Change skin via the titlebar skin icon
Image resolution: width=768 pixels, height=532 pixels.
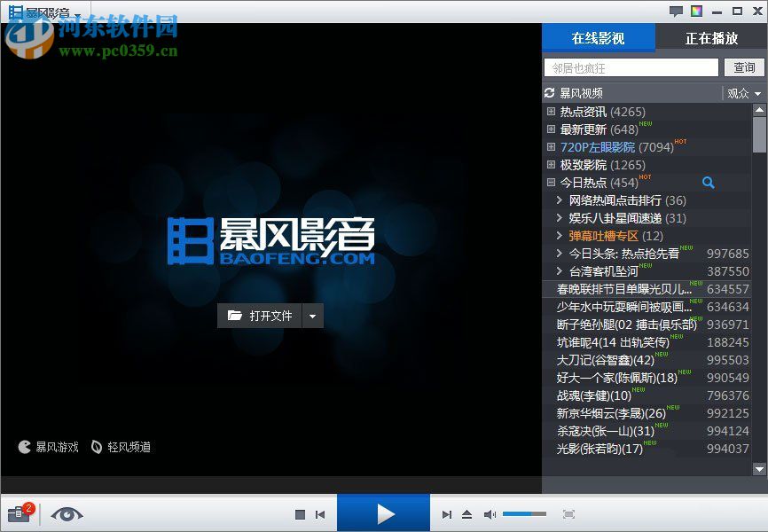[695, 10]
